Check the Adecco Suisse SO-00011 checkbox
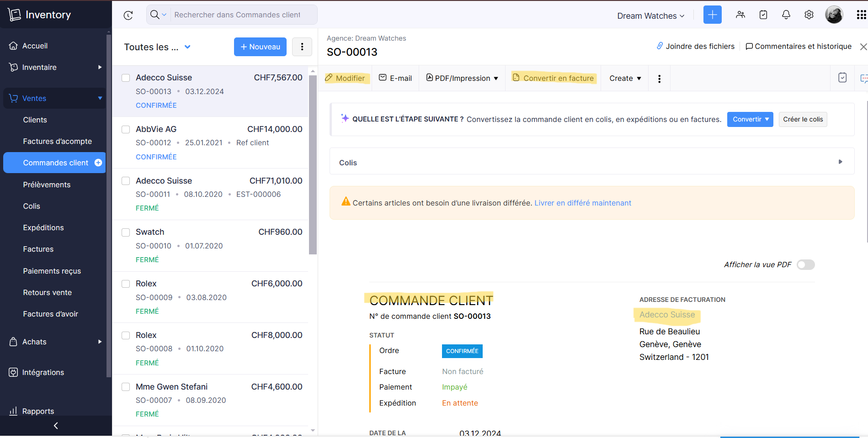Screen dimensions: 868x438 tap(126, 181)
